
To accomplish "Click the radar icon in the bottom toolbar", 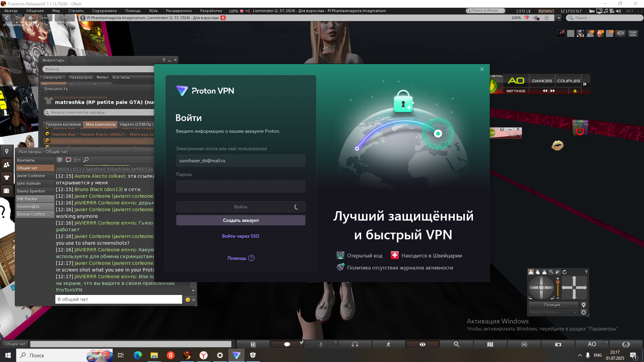I will (524, 344).
